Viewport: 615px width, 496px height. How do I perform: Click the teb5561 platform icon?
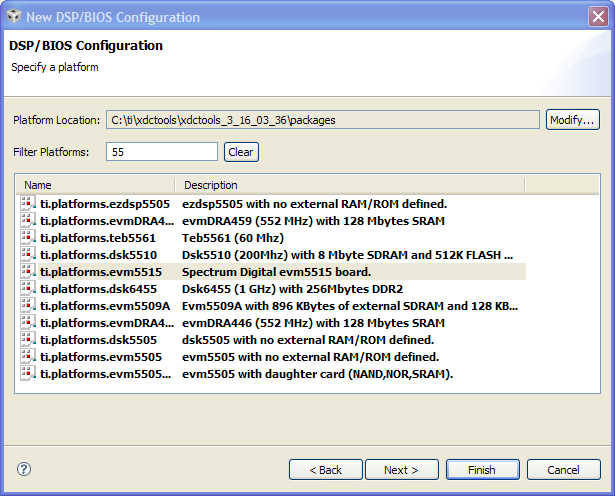28,238
